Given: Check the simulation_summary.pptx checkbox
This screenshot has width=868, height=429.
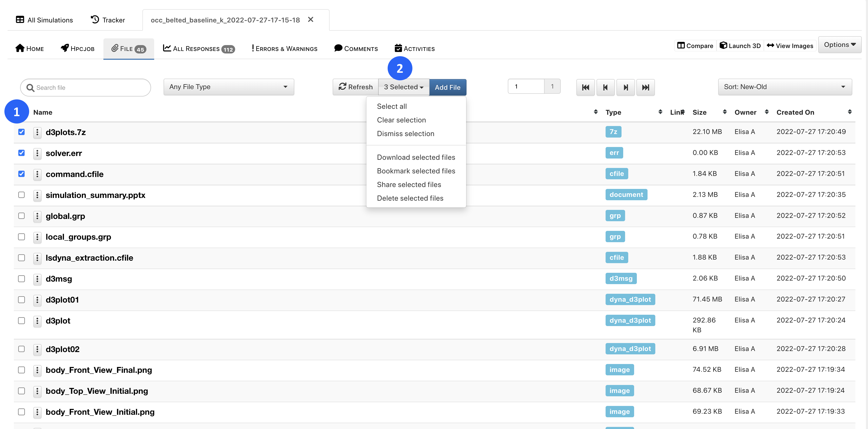Looking at the screenshot, I should point(22,195).
